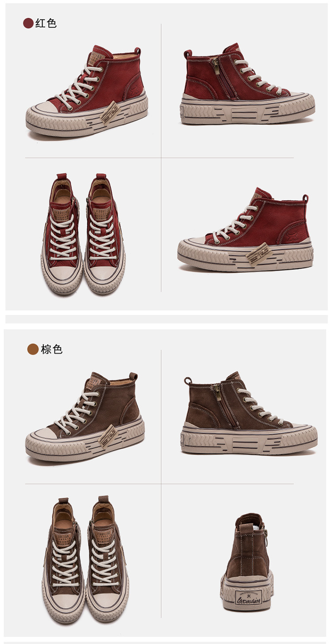Open the red shoe zipper side view
Screen dimensions: 332x644
(248, 84)
